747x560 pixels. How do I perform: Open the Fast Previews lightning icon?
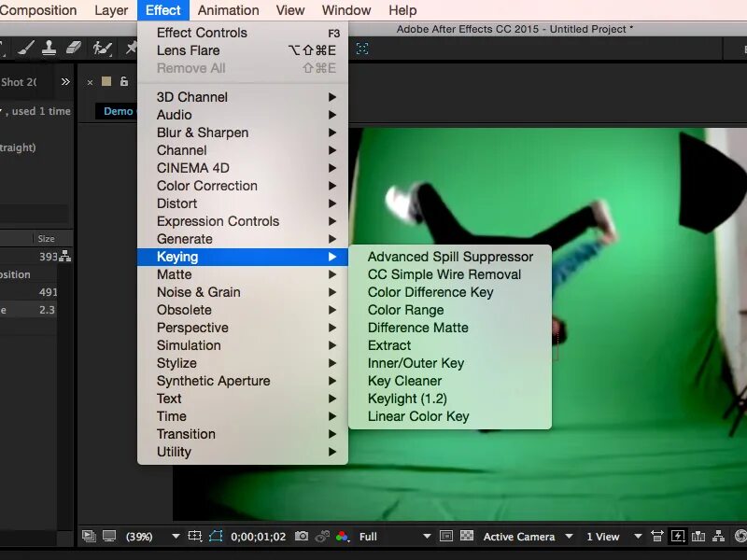[678, 535]
